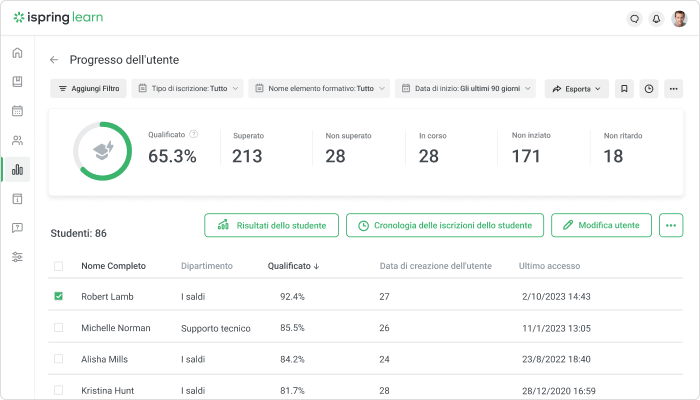700x400 pixels.
Task: Click the Studenti: 86 count label
Action: [x=79, y=233]
